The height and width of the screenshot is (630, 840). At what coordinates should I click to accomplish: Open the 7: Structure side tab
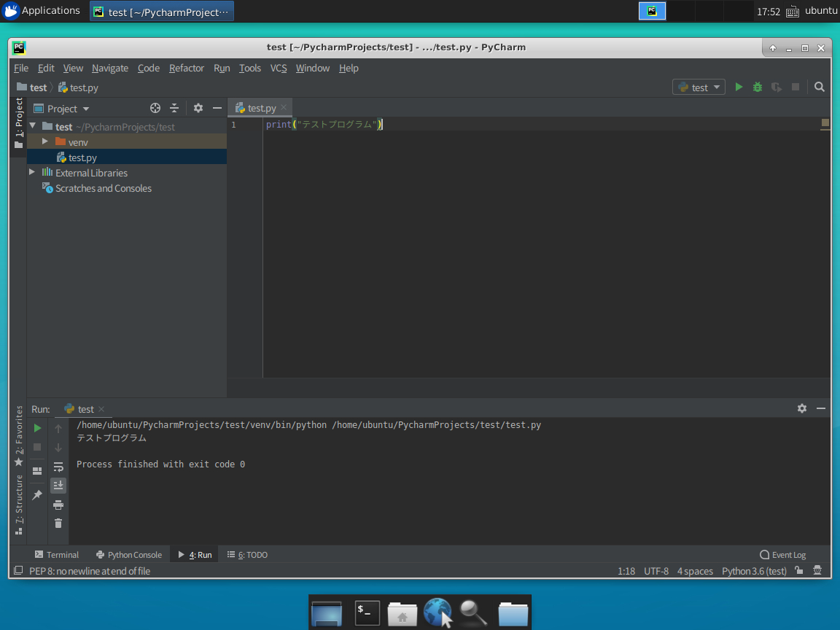tap(19, 504)
